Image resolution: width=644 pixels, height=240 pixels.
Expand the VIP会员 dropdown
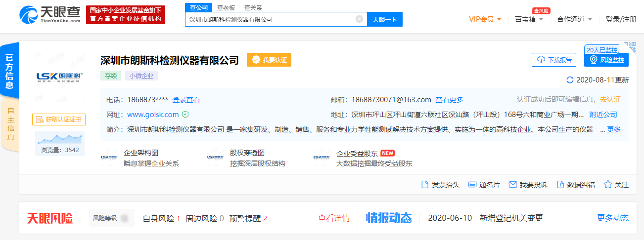point(485,19)
